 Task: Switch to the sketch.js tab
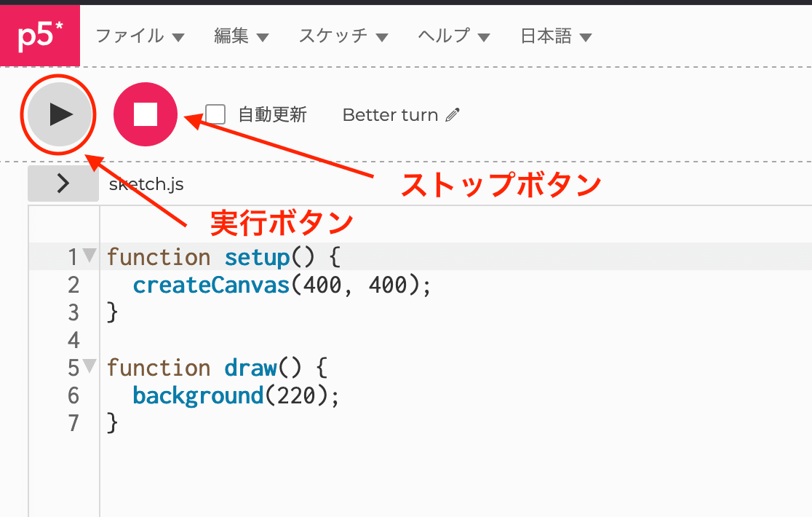click(x=146, y=184)
